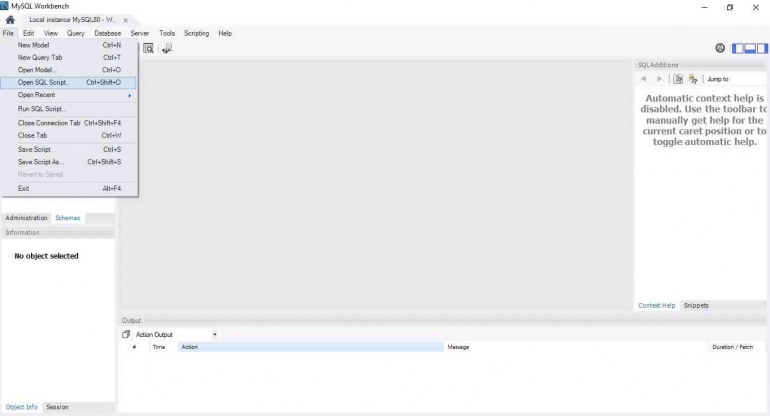The height and width of the screenshot is (416, 770).
Task: Select Close Connection Tab menu entry
Action: pos(69,123)
